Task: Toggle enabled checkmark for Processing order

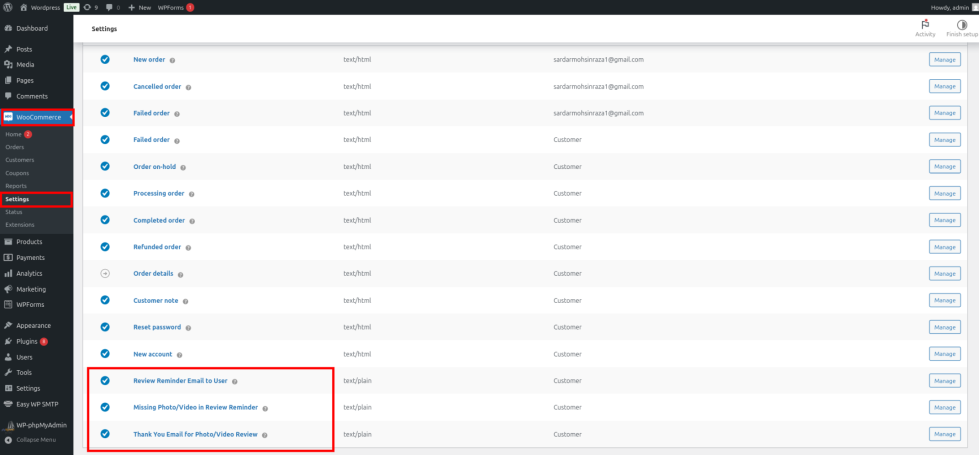Action: pos(105,193)
